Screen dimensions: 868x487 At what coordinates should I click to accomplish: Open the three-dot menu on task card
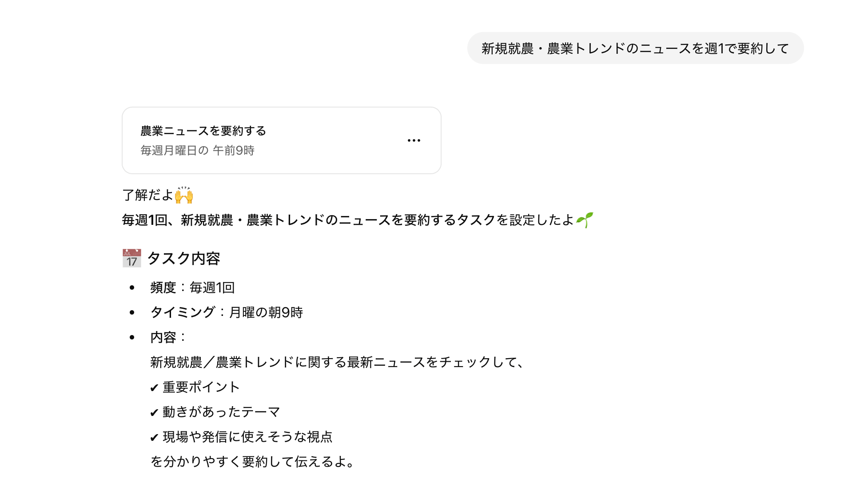pyautogui.click(x=414, y=140)
